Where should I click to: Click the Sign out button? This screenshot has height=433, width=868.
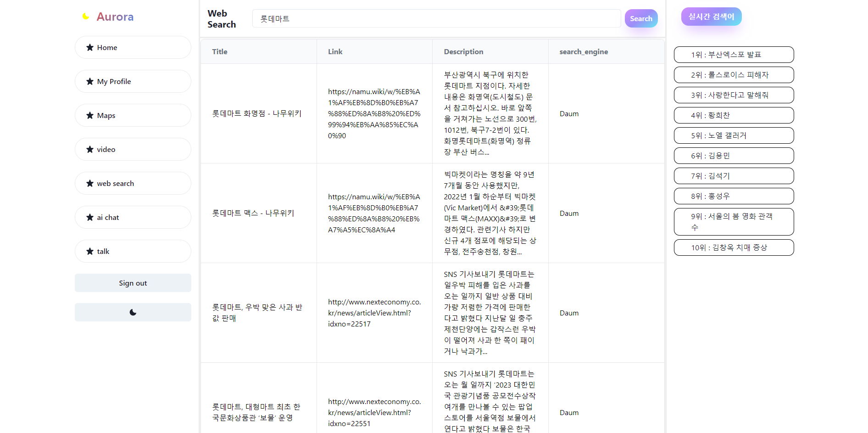pyautogui.click(x=133, y=283)
